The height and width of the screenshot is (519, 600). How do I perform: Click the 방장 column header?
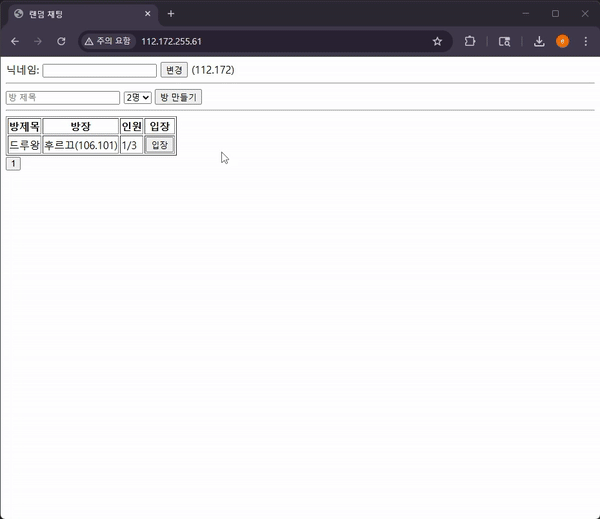(x=81, y=126)
